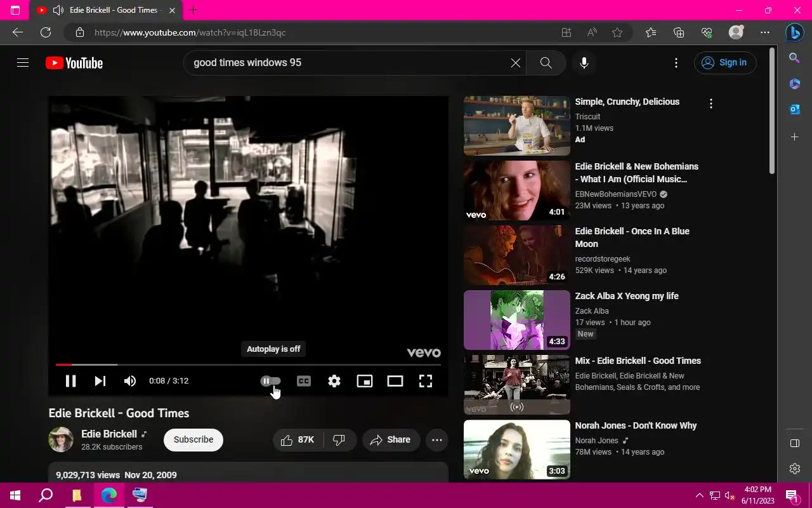Image resolution: width=812 pixels, height=508 pixels.
Task: Open Edge tab actions menu
Action: coord(15,10)
